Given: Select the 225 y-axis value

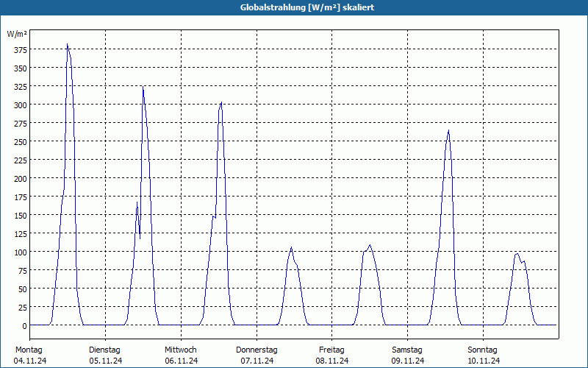Looking at the screenshot, I should (x=21, y=160).
